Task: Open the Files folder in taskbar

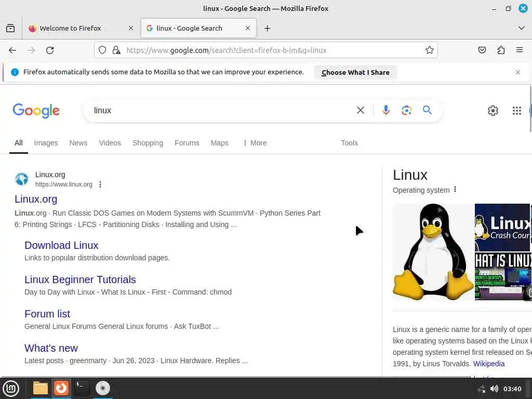Action: [x=40, y=388]
